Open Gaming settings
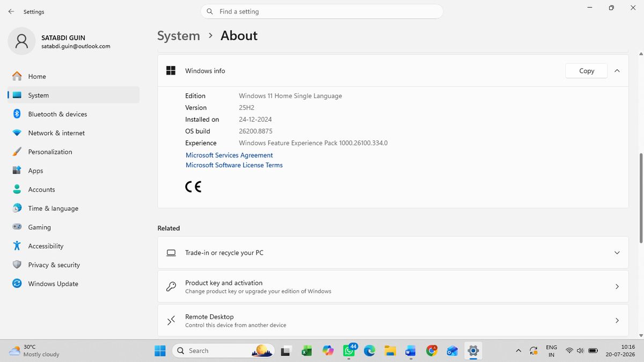Viewport: 644px width, 362px height. pyautogui.click(x=74, y=227)
